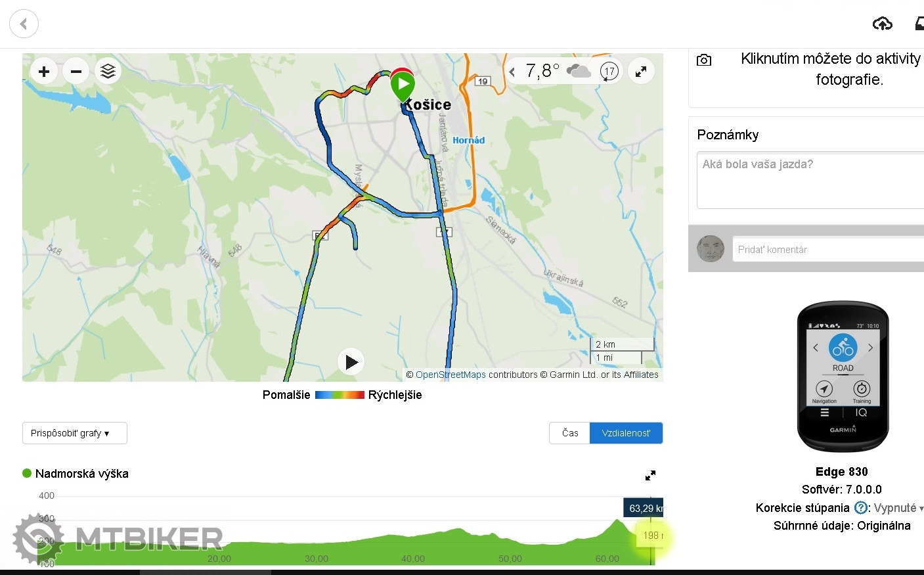Click the green start marker on map
Image resolution: width=924 pixels, height=575 pixels.
402,85
